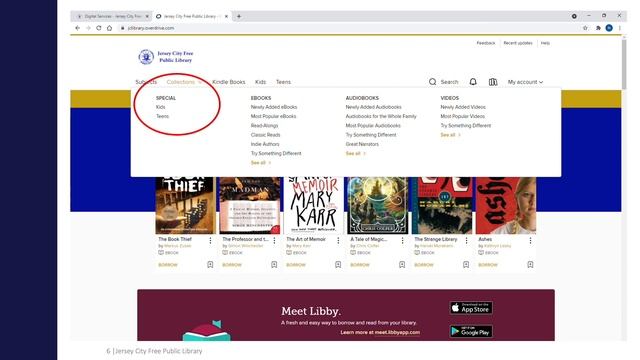
Task: Switch to the Digital Services tab
Action: pyautogui.click(x=111, y=16)
